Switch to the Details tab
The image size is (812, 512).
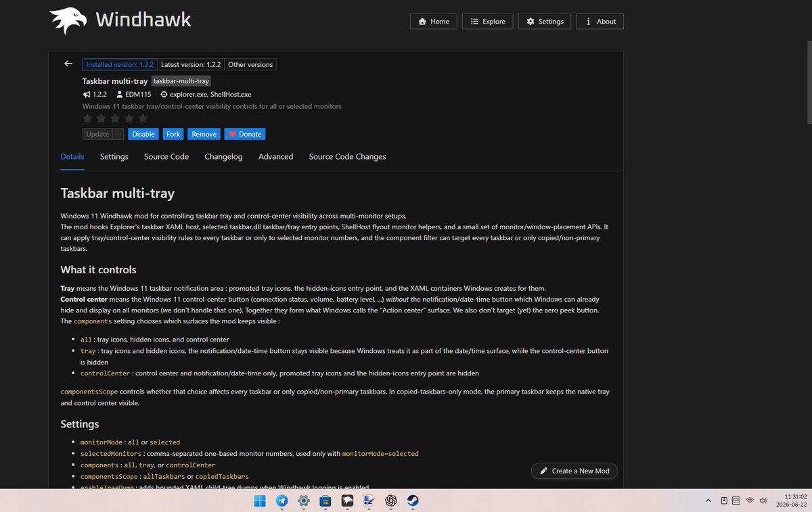coord(72,156)
